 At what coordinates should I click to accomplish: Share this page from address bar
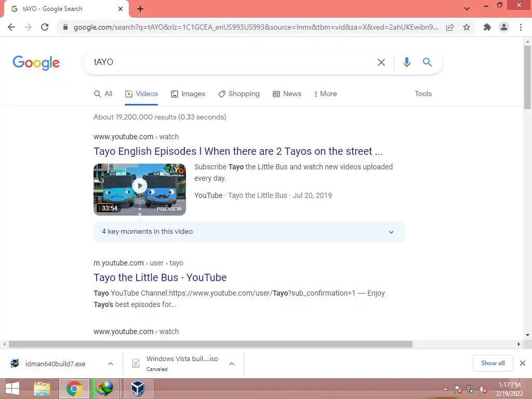[450, 27]
